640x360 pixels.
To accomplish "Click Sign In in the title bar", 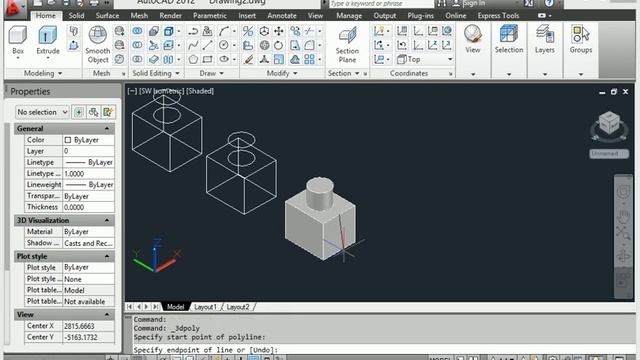I will pos(474,4).
